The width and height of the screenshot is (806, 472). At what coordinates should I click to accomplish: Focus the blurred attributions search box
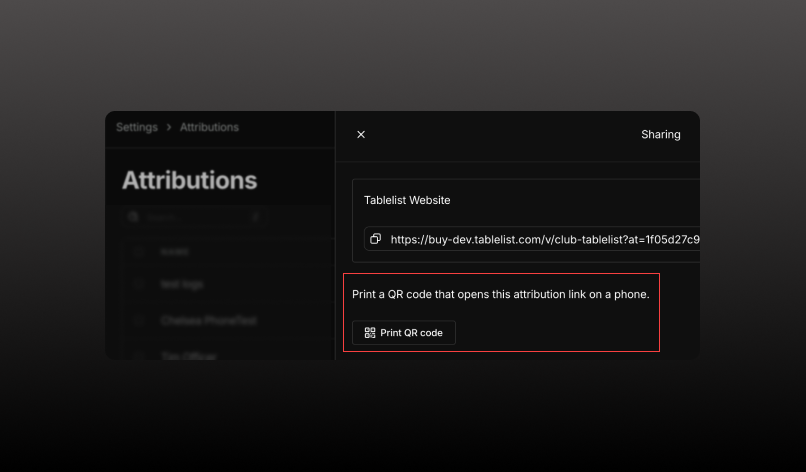tap(195, 217)
